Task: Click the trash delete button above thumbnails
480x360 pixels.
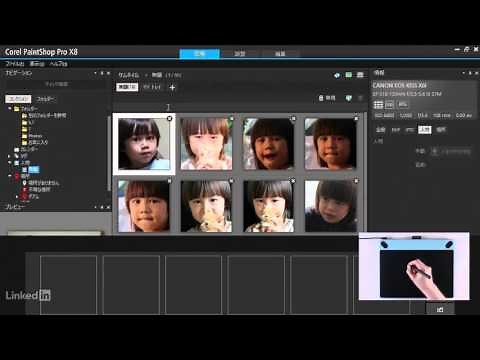Action: pyautogui.click(x=327, y=98)
